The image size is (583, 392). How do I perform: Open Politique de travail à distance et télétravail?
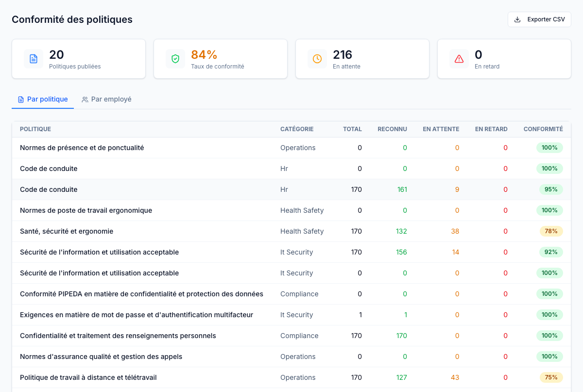(291, 377)
